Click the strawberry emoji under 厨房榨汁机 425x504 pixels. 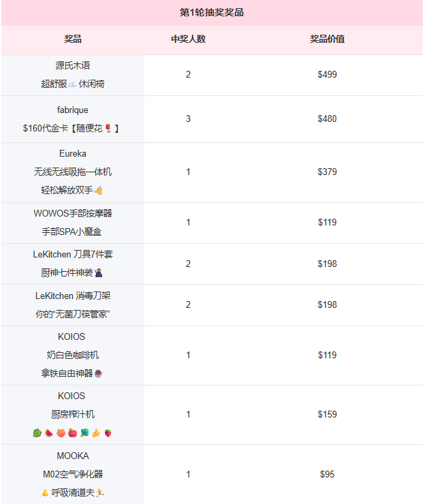point(108,433)
